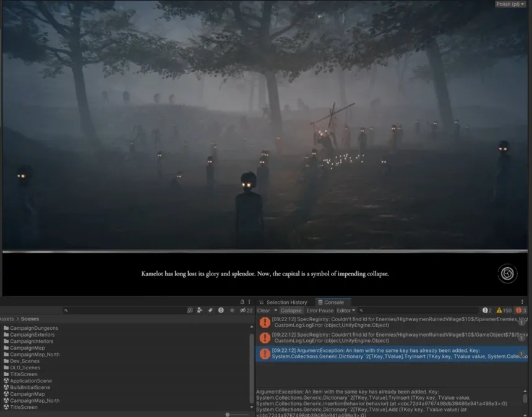Click the Project panel Search by Import Log Type icon
Screen dimensions: 532x417
[221, 310]
